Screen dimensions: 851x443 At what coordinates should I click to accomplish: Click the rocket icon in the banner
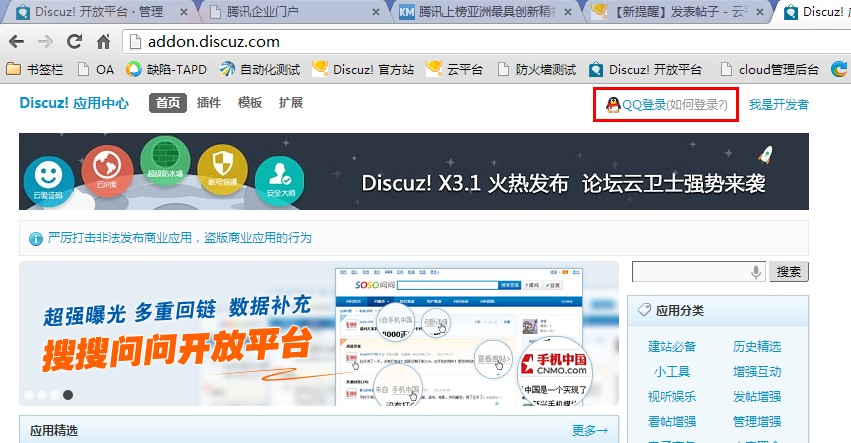pyautogui.click(x=766, y=155)
